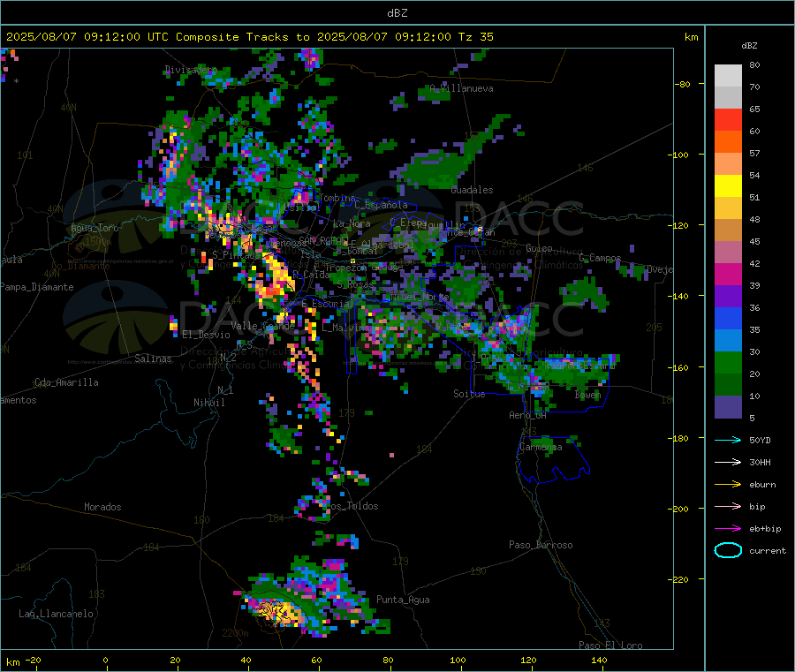This screenshot has width=795, height=672.
Task: Click the C_Campos place label
Action: coord(600,258)
